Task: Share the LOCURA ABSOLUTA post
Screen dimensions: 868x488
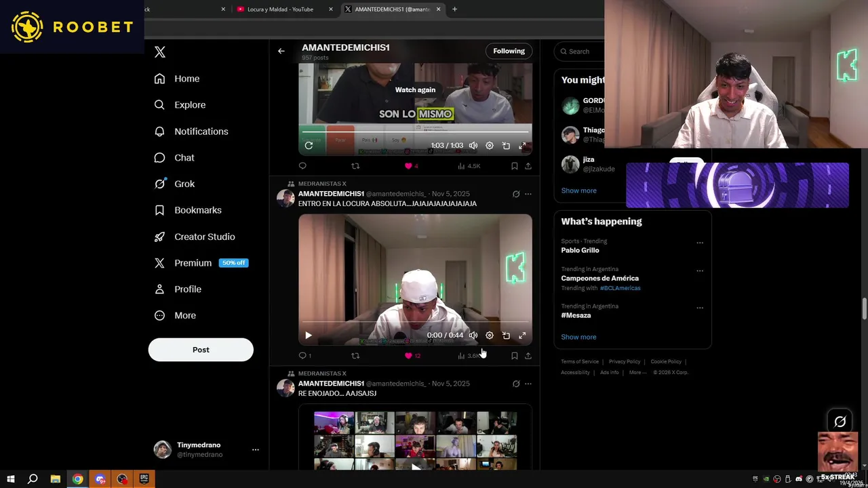Action: 528,356
